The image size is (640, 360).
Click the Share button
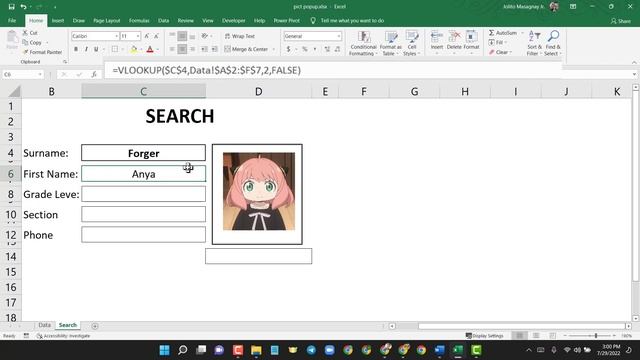click(621, 21)
